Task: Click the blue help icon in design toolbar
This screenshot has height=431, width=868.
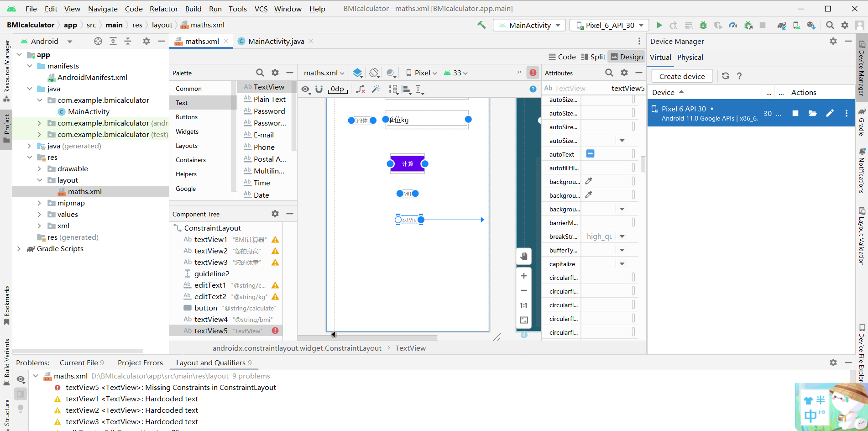Action: pyautogui.click(x=533, y=89)
